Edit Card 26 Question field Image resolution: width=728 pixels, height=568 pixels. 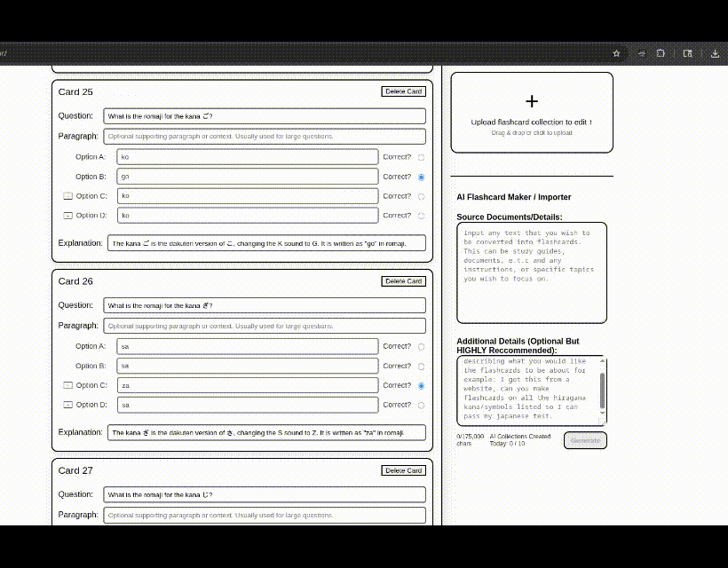coord(265,305)
